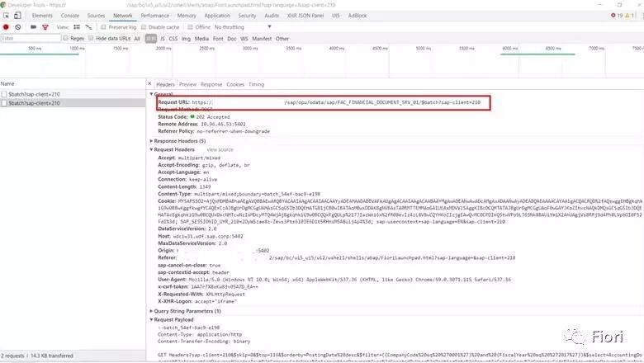Open the Security tab
The image size is (644, 363).
[x=247, y=16]
